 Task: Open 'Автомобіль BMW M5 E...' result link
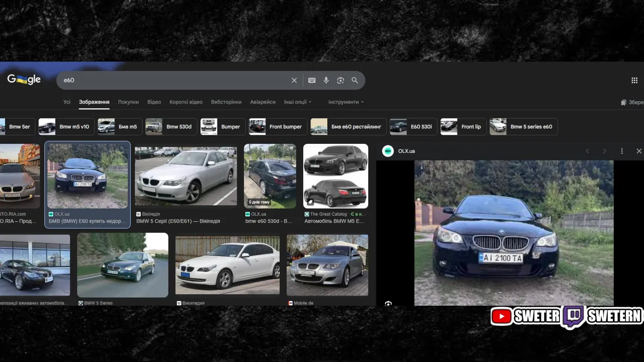[334, 221]
